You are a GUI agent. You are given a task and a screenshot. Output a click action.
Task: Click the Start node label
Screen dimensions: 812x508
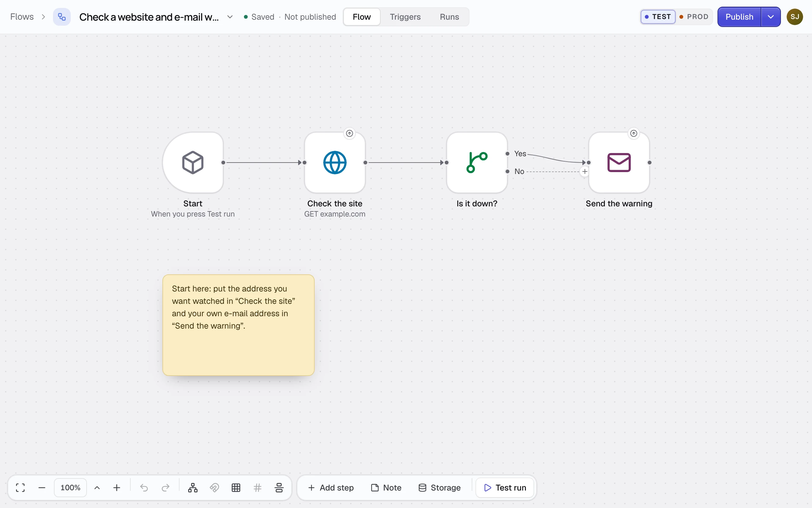193,203
